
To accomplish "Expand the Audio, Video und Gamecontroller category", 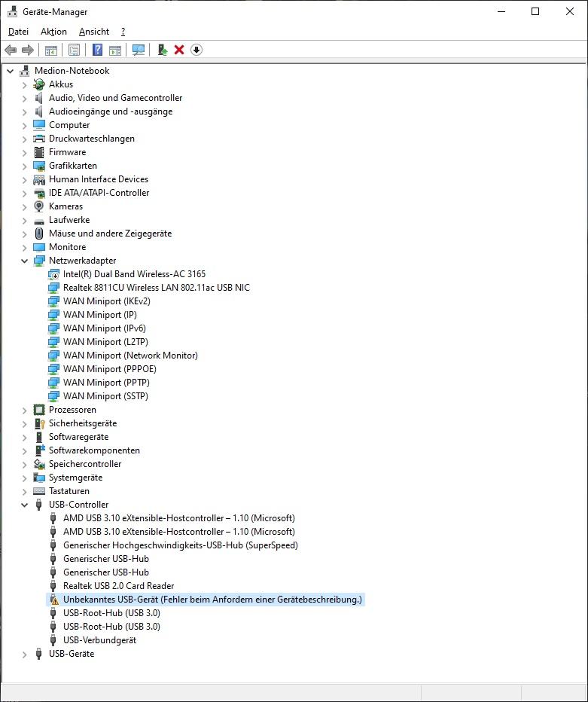I will coord(24,98).
